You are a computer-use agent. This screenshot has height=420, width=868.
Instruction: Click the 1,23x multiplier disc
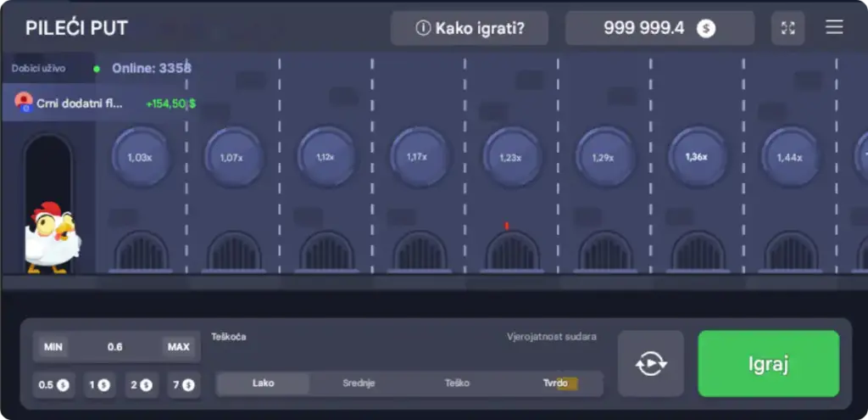pos(511,157)
